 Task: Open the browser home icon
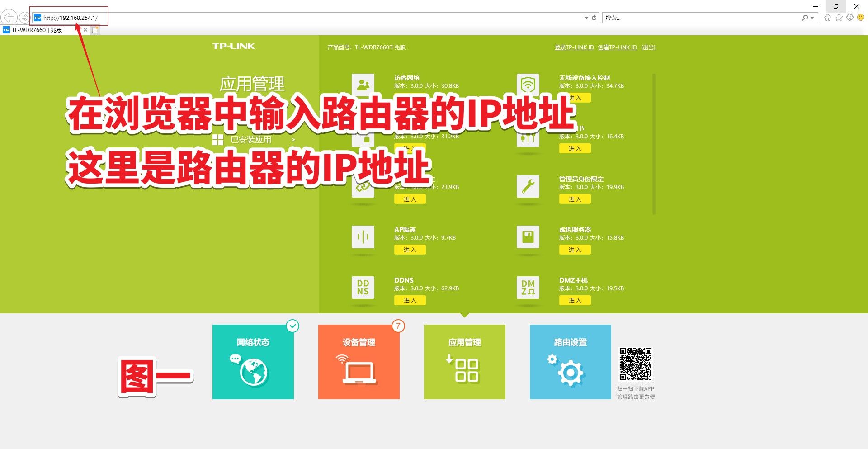point(827,18)
